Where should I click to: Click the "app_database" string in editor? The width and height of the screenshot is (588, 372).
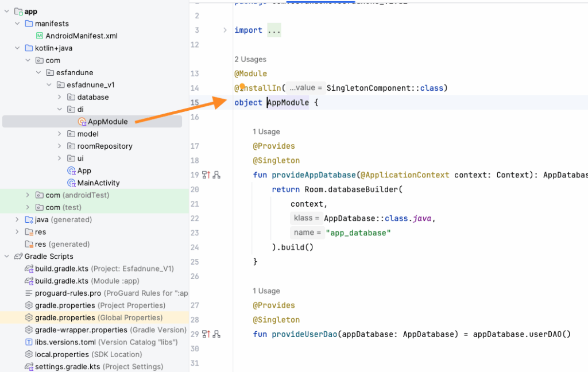[358, 232]
